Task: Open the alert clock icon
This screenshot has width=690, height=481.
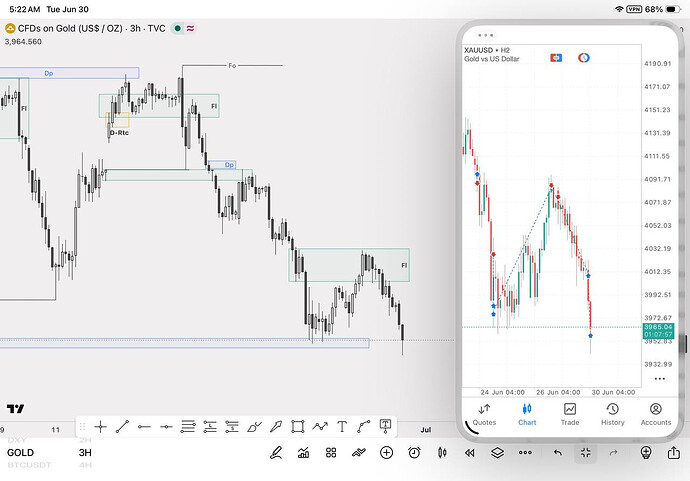Action: click(414, 452)
